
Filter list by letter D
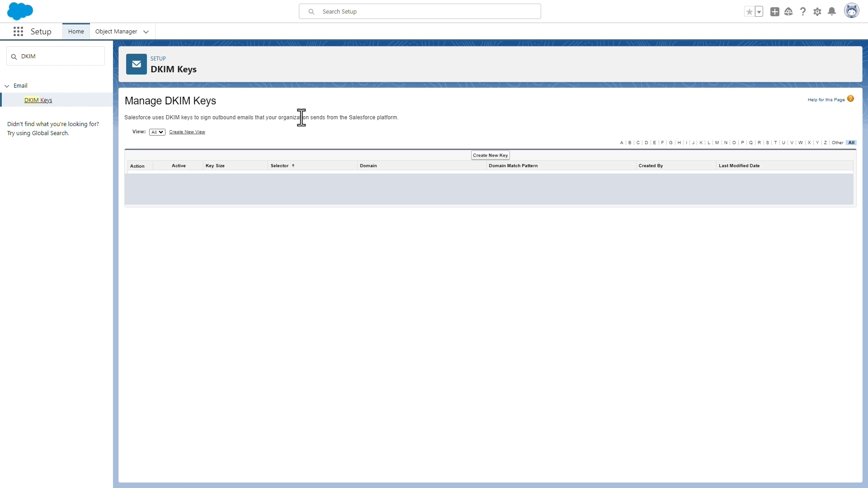point(646,143)
